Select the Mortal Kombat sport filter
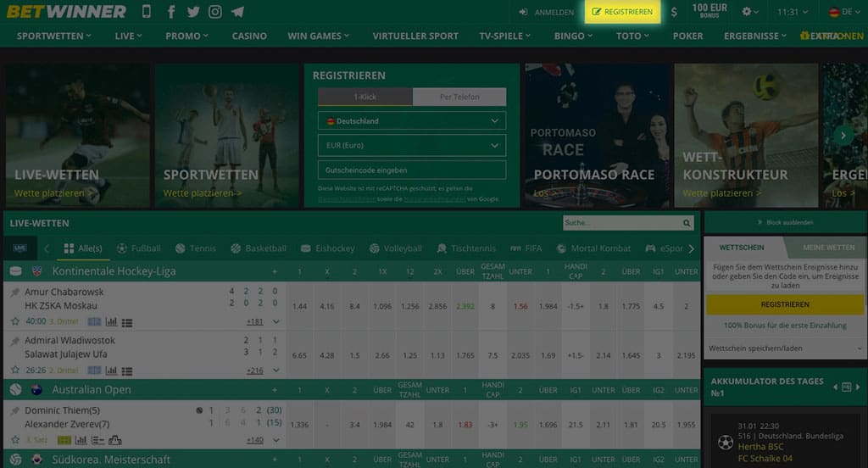The height and width of the screenshot is (468, 868). tap(593, 248)
